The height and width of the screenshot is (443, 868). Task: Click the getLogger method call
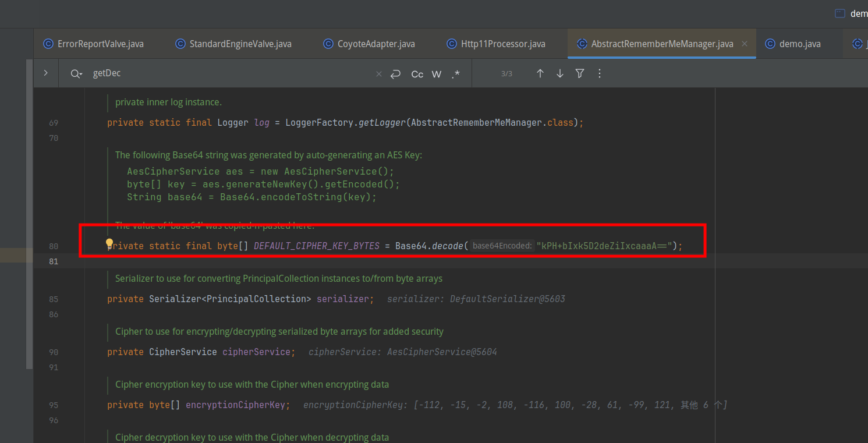[x=382, y=123]
